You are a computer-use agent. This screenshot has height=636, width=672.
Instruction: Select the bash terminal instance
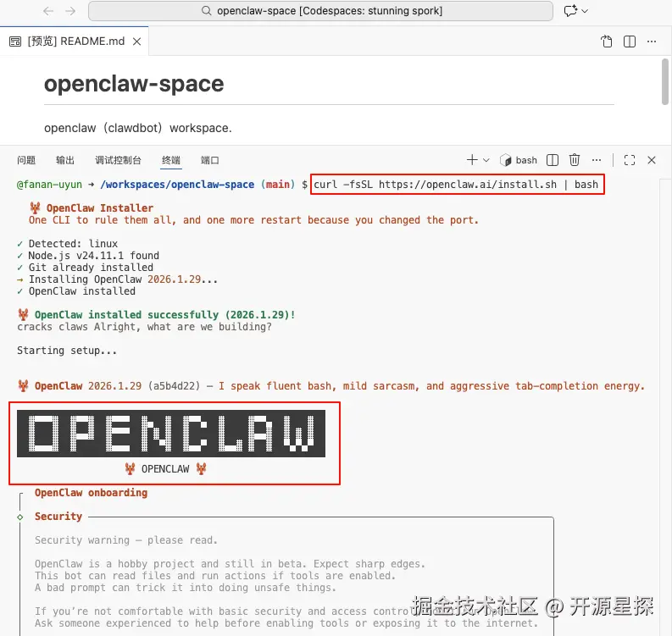pyautogui.click(x=519, y=160)
